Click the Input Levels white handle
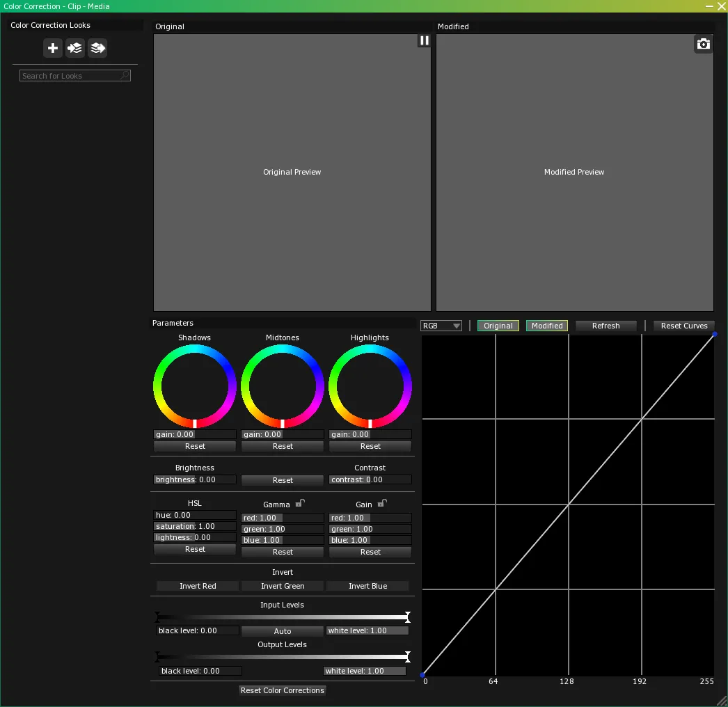Screen dimensions: 728x707 (408, 617)
